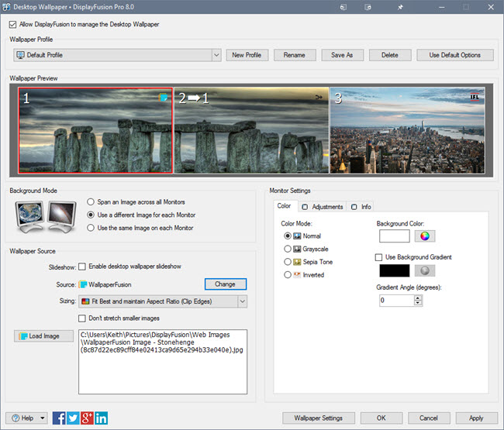Select Use a different Image for each Monitor
This screenshot has width=504, height=430.
[91, 215]
